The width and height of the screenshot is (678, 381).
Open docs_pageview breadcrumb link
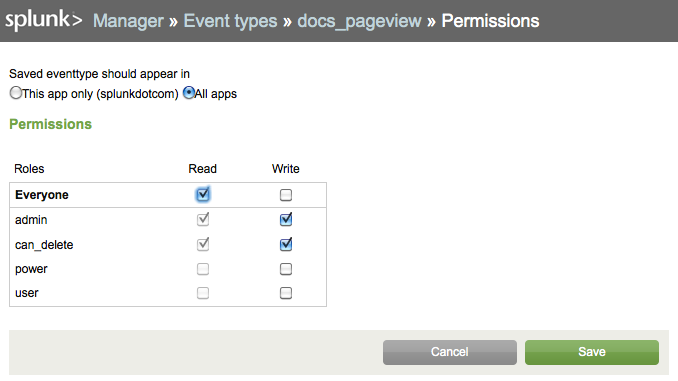click(x=359, y=21)
